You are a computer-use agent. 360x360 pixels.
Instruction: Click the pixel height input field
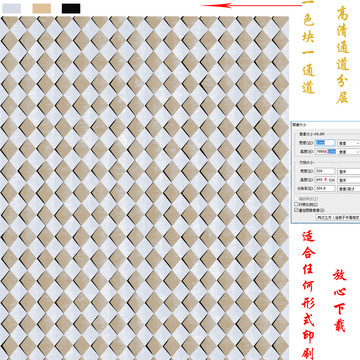coord(325,152)
